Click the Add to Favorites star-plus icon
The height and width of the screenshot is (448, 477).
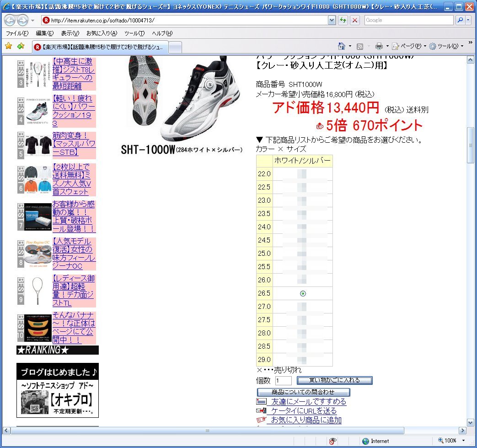pos(21,46)
